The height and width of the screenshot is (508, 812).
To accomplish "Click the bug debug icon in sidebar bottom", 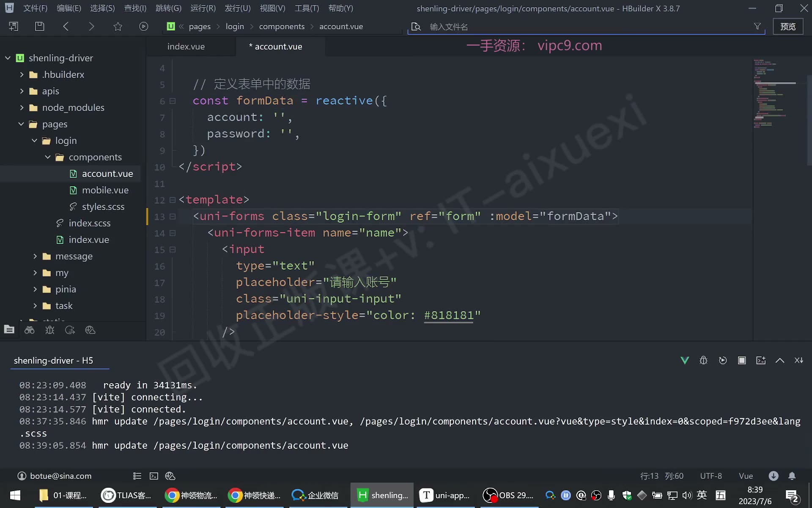I will (x=50, y=330).
